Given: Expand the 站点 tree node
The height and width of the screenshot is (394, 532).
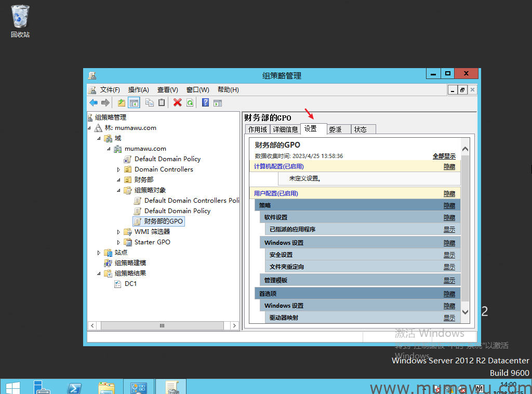Looking at the screenshot, I should coord(99,253).
